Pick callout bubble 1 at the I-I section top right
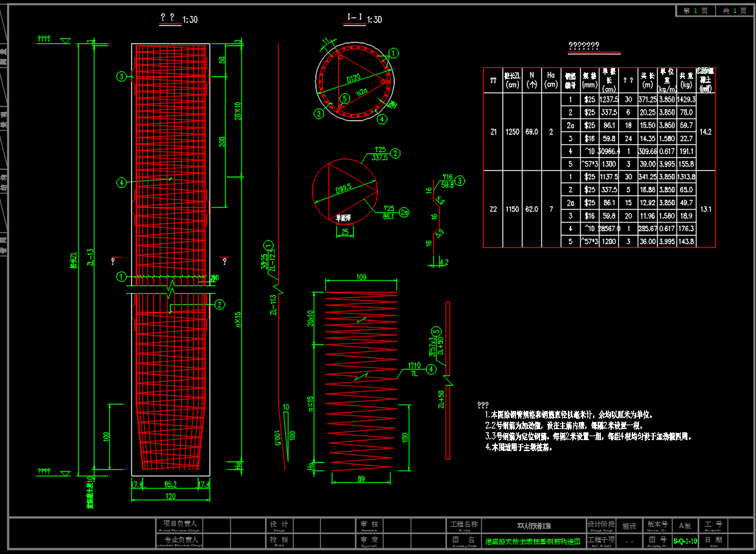This screenshot has height=554, width=756. click(394, 52)
